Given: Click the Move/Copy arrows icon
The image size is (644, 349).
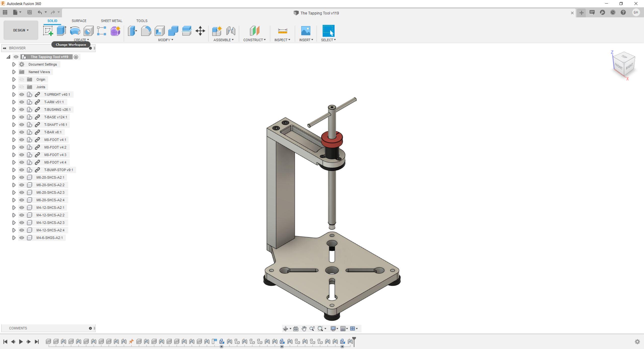Looking at the screenshot, I should pos(200,31).
